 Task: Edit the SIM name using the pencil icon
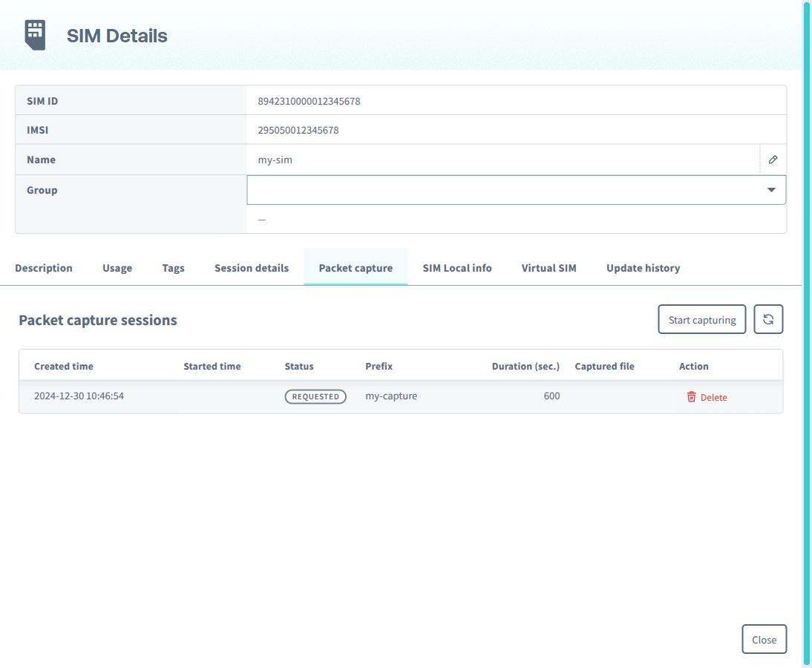pyautogui.click(x=773, y=159)
